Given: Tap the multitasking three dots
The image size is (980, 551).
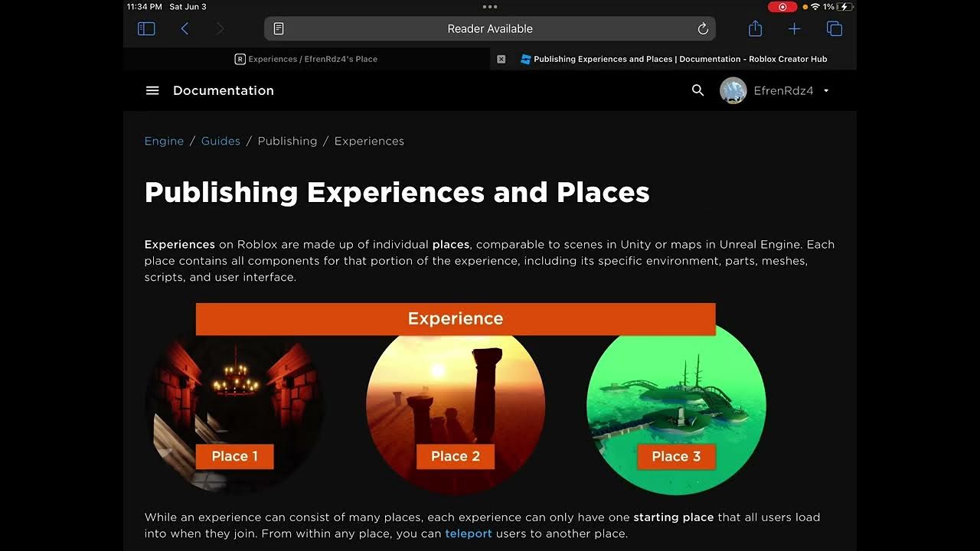Looking at the screenshot, I should tap(490, 7).
